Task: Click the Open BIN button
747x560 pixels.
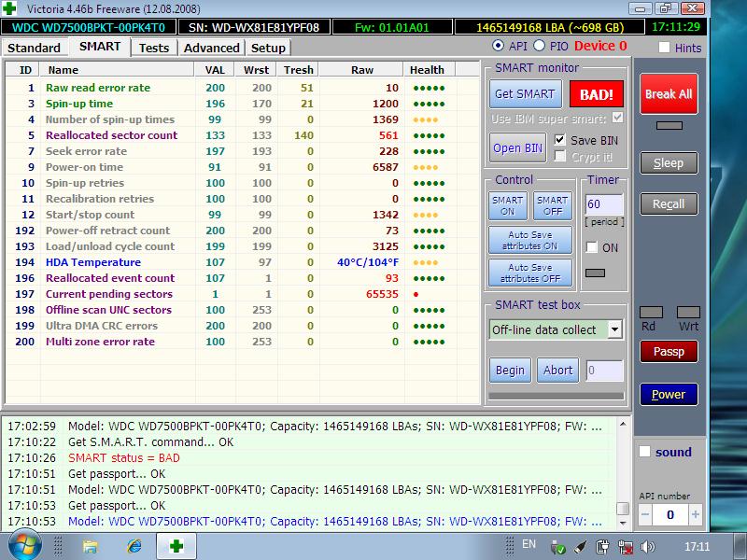Action: click(x=517, y=148)
